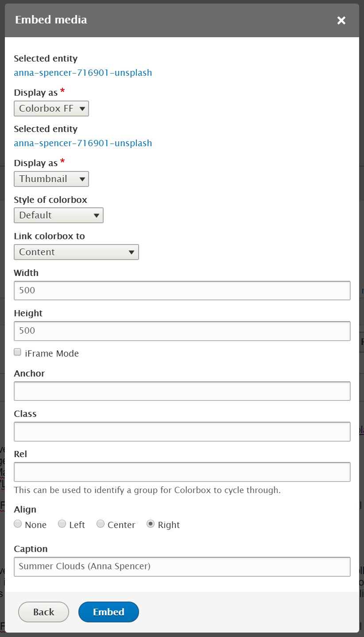Click the Caption field containing 'Summer Clouds'
Screen dimensions: 364x637
click(x=182, y=566)
